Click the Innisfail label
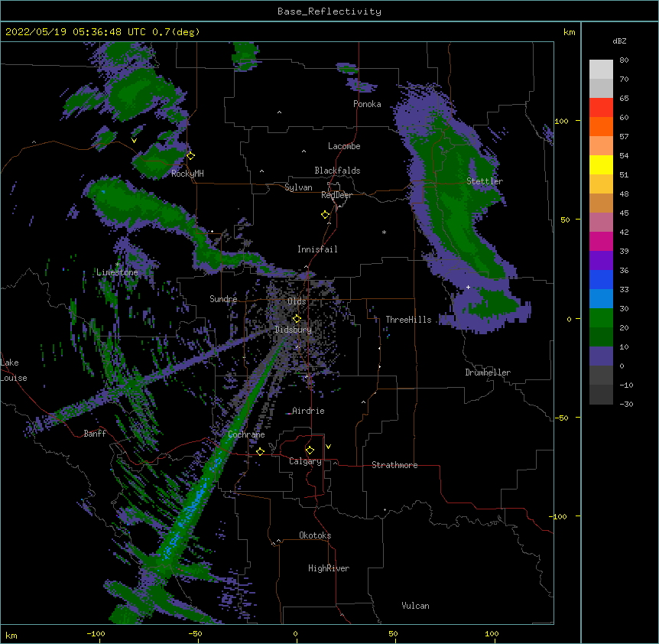The width and height of the screenshot is (659, 644). [317, 249]
